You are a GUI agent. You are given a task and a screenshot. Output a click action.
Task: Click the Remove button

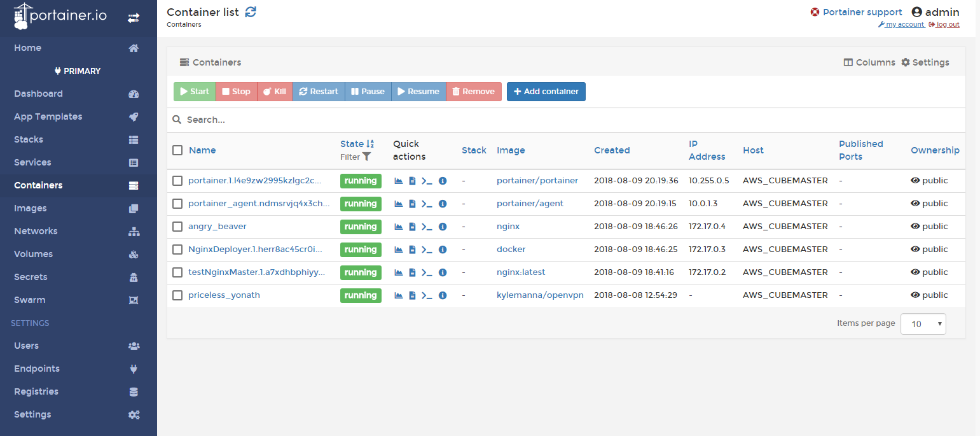(474, 92)
